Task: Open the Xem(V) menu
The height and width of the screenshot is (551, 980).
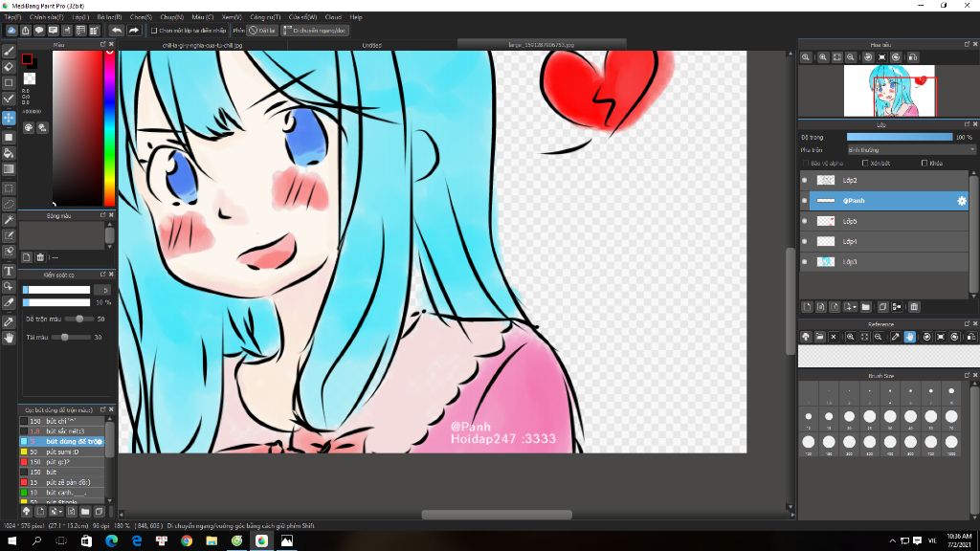Action: click(x=232, y=17)
